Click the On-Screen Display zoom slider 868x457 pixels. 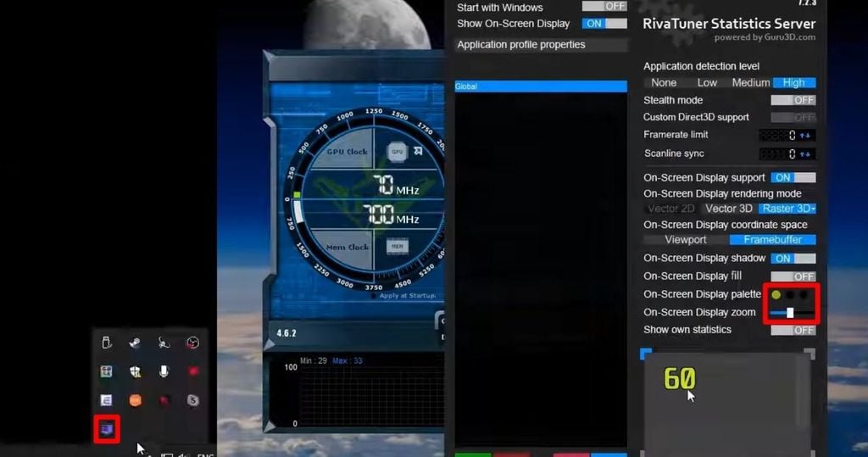coord(790,313)
